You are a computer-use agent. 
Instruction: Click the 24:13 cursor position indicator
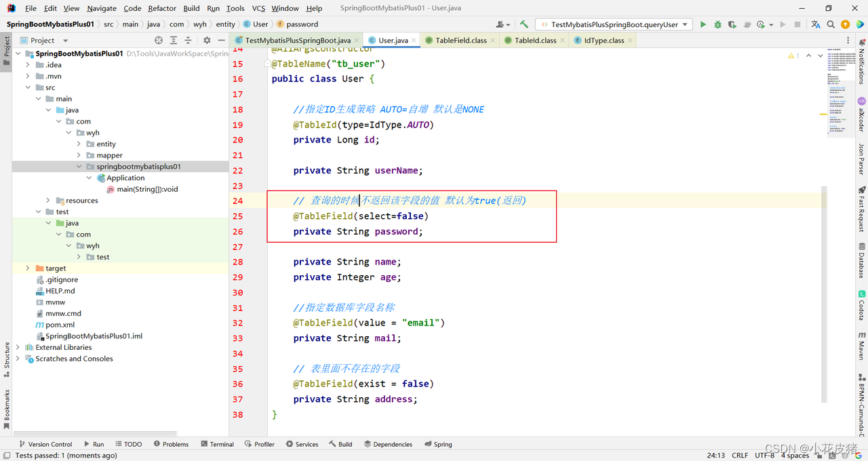(716, 456)
